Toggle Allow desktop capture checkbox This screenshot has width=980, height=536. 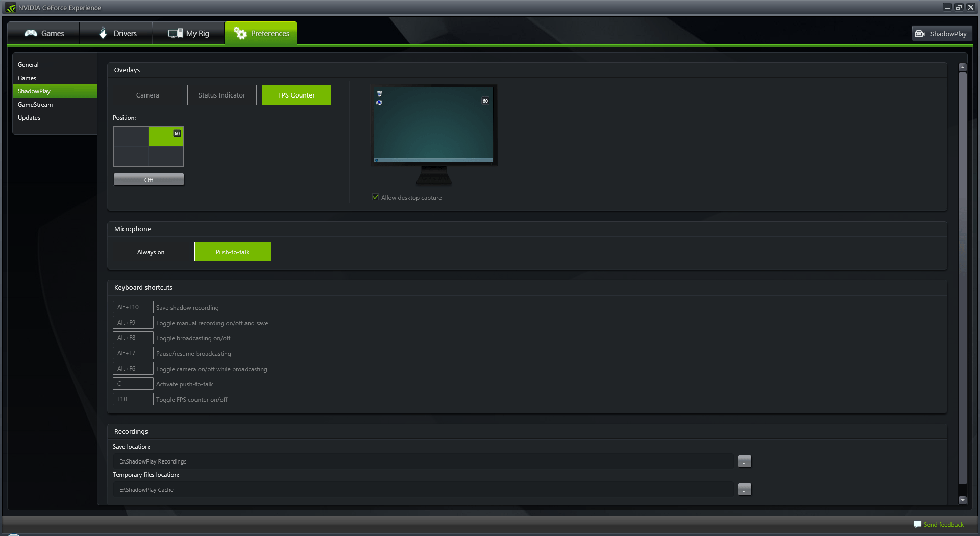click(376, 197)
